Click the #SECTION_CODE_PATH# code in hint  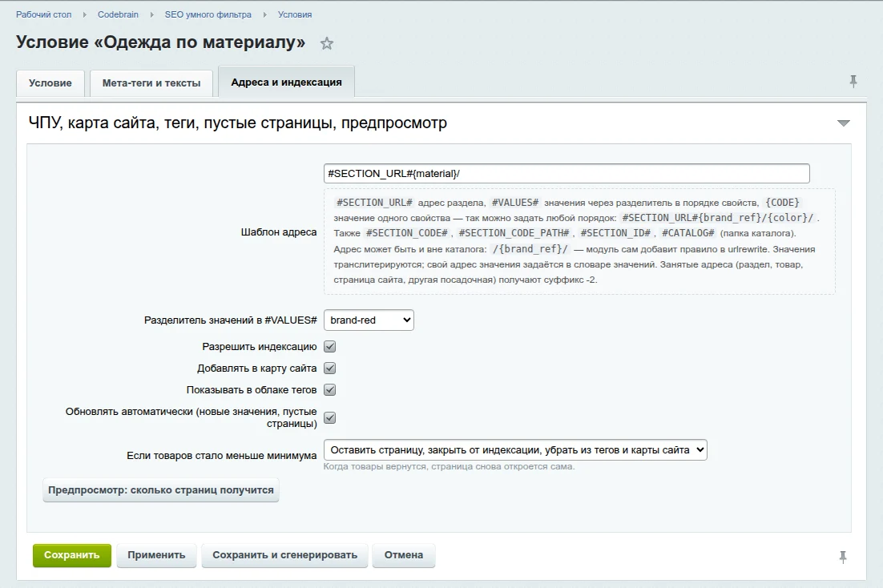coord(514,232)
